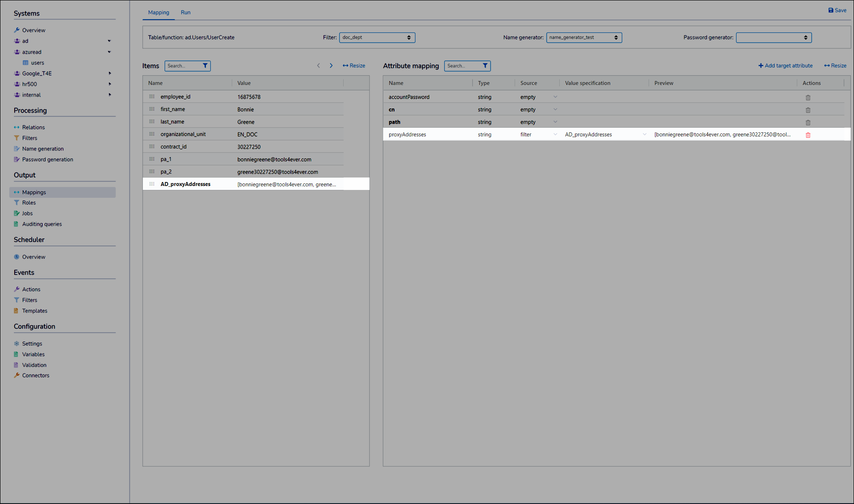854x504 pixels.
Task: Click the Save icon at top right
Action: [830, 10]
